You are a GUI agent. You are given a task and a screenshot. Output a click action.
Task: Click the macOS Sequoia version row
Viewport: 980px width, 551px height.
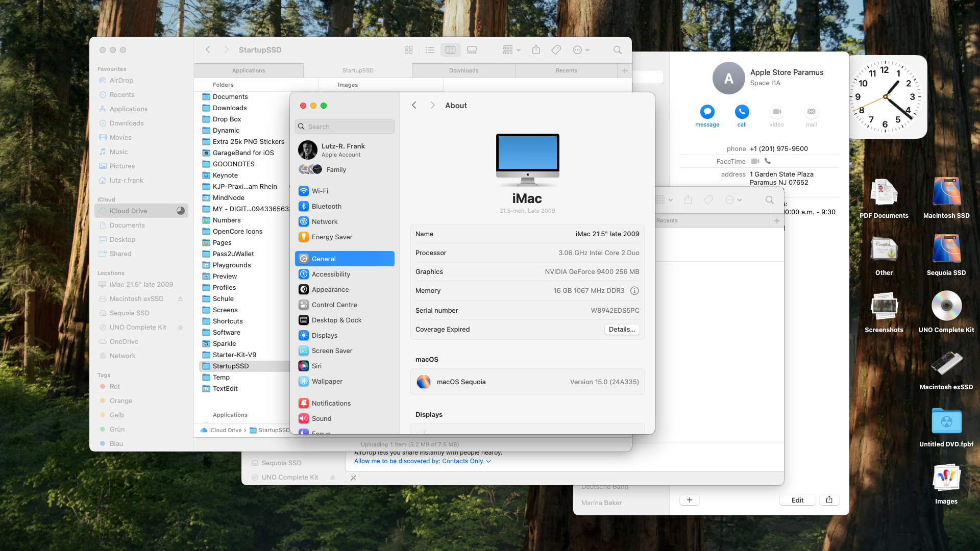(527, 382)
